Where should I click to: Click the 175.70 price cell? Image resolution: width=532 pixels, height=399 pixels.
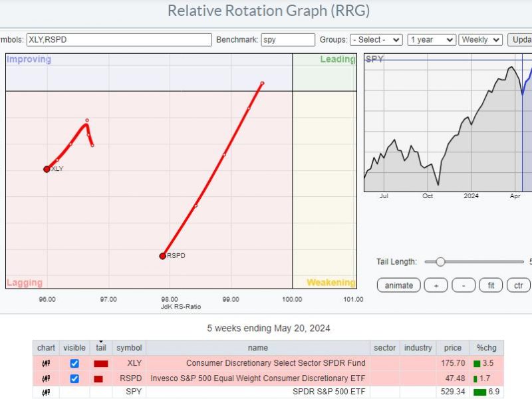(453, 363)
